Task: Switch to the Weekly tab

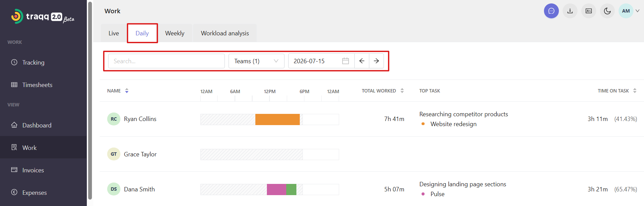Action: click(175, 33)
